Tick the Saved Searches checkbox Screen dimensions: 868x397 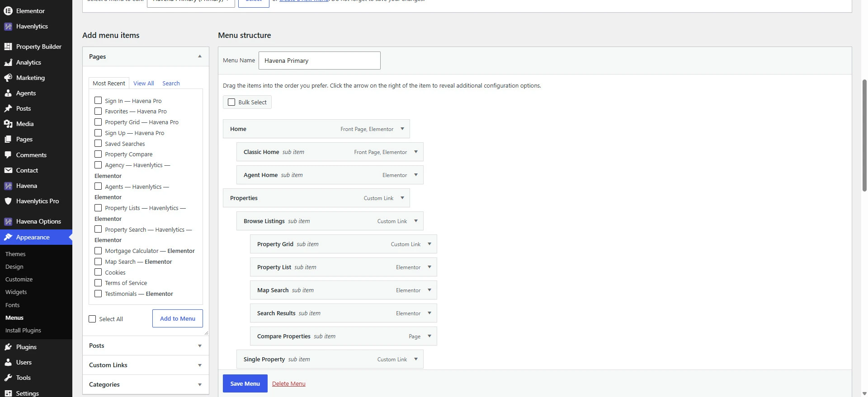[x=98, y=143]
